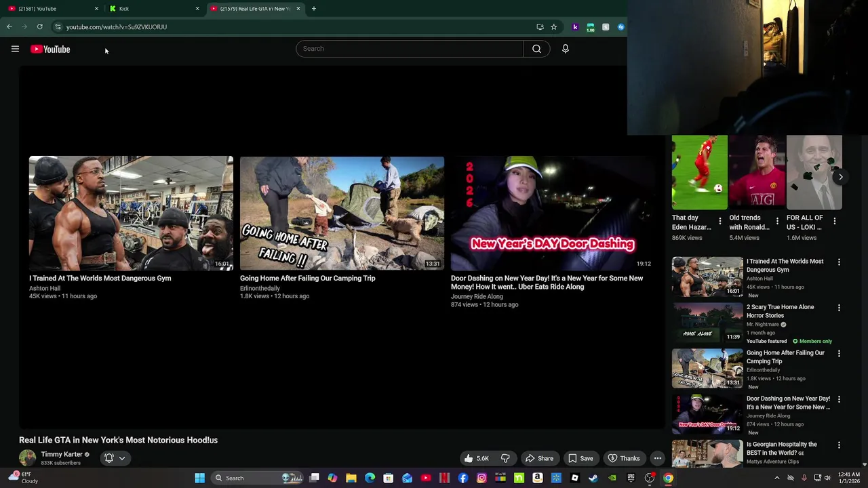The height and width of the screenshot is (488, 868).
Task: Close the '(21581) YouTube' tab
Action: click(96, 8)
